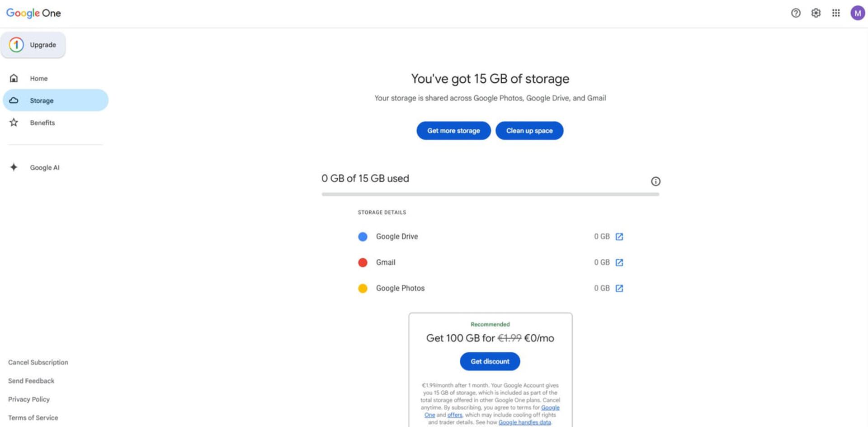Follow the 'Google One' terms link in fine print
The image size is (868, 427).
click(550, 408)
